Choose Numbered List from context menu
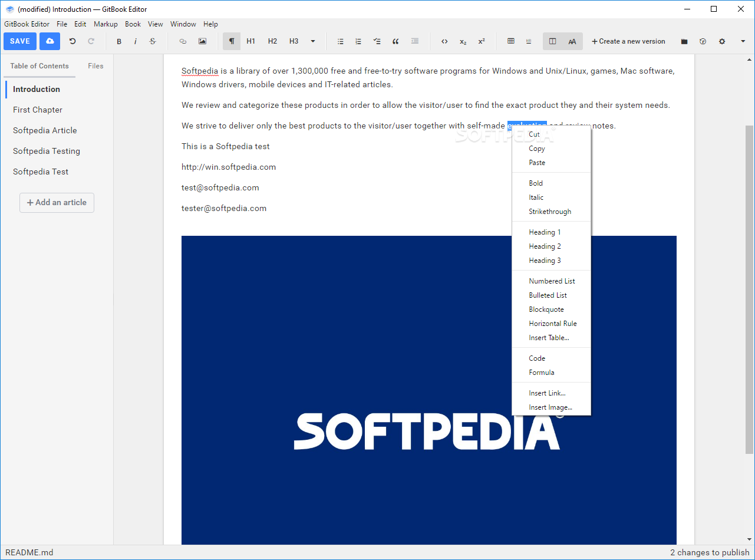 tap(551, 281)
